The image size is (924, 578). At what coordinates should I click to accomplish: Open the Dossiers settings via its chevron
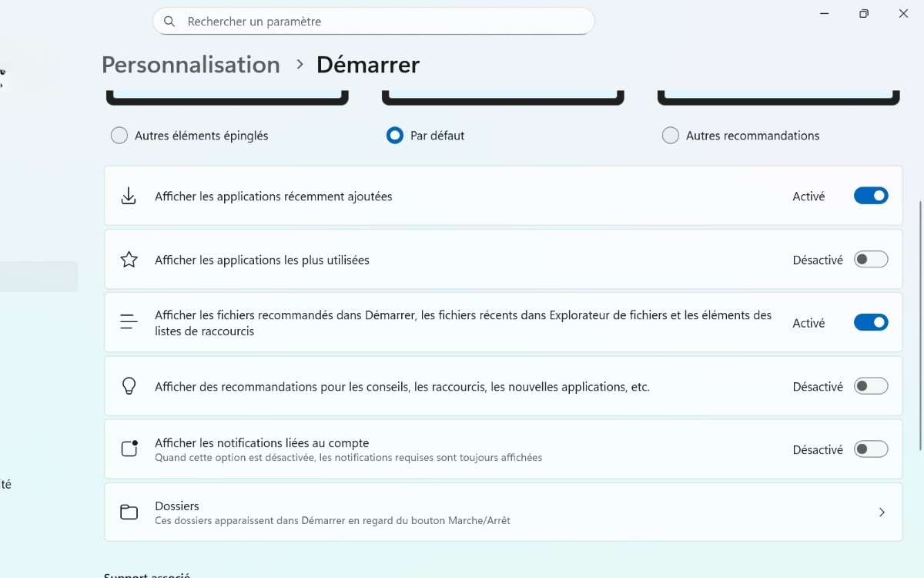coord(882,512)
